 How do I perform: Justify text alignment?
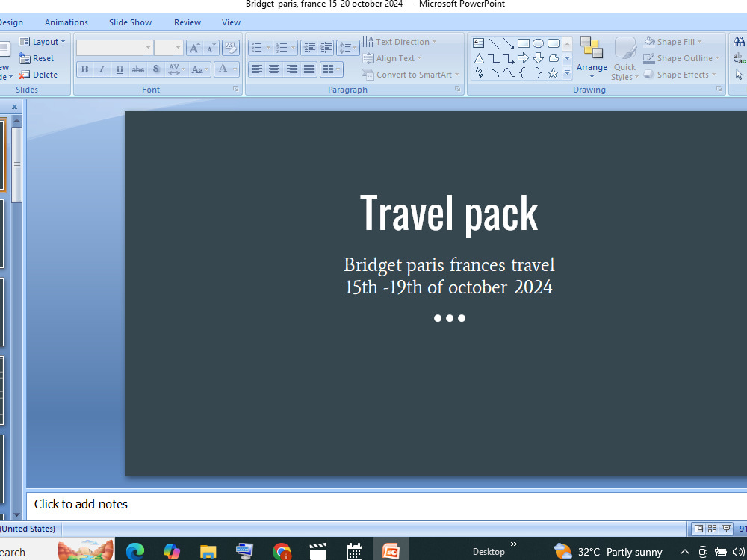[309, 69]
